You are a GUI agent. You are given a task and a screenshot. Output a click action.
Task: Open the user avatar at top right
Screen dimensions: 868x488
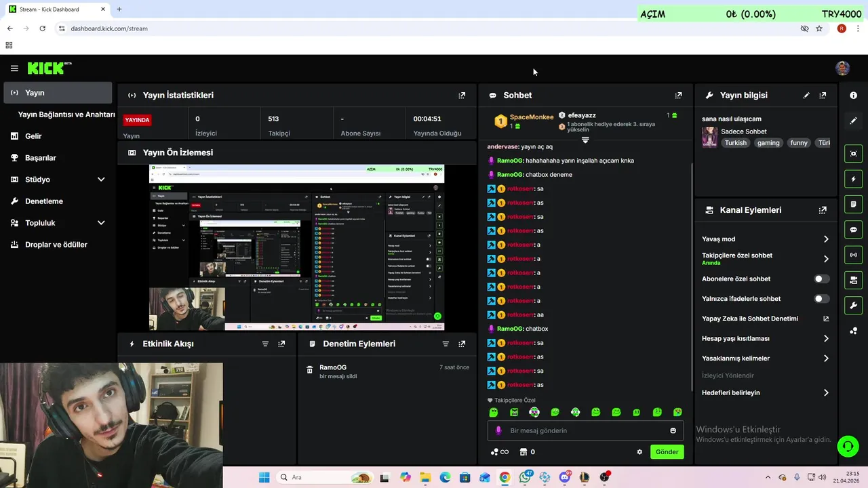click(x=842, y=68)
